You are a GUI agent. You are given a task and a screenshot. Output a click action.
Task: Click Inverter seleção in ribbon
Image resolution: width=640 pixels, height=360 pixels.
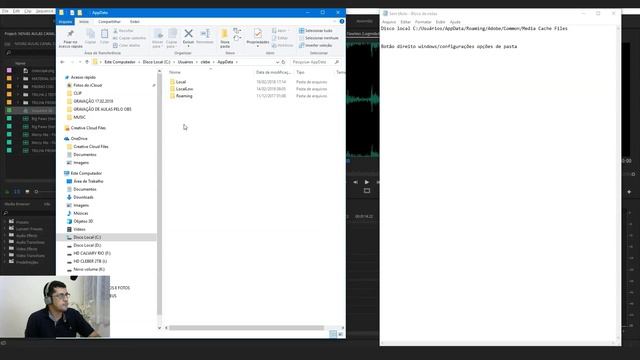[x=316, y=45]
